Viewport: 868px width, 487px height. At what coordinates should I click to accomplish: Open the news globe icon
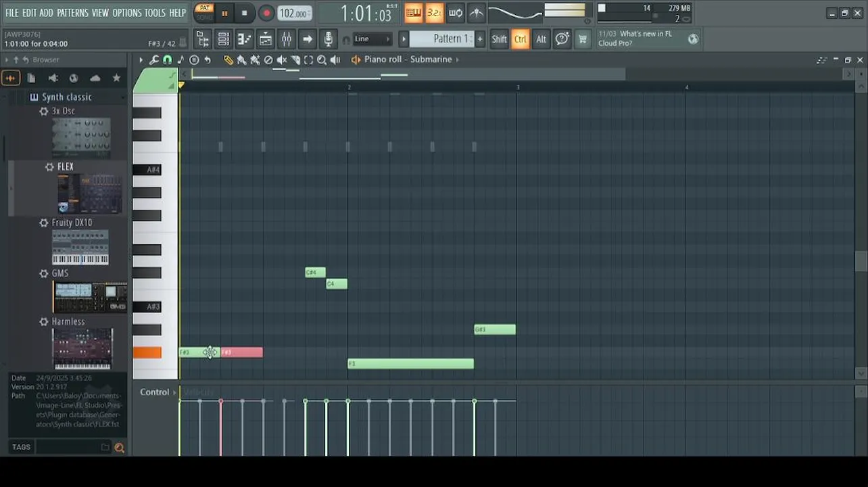coord(693,39)
